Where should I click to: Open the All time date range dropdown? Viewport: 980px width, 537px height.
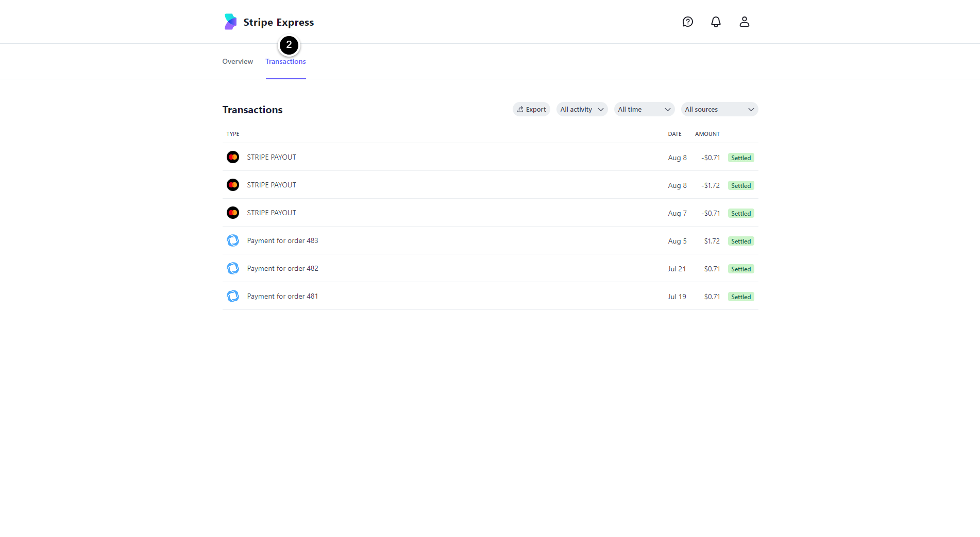click(644, 109)
